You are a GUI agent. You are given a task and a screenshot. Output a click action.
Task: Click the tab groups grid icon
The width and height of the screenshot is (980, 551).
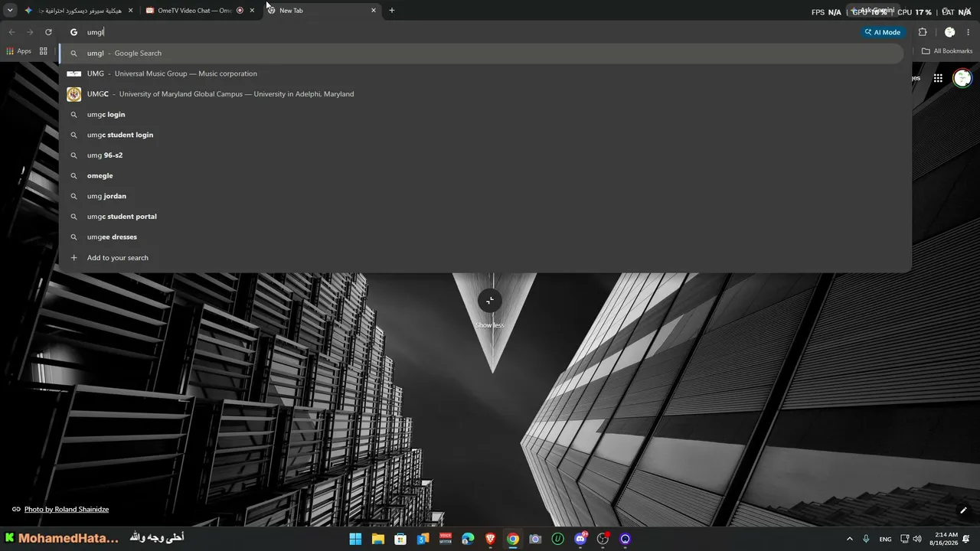coord(43,51)
